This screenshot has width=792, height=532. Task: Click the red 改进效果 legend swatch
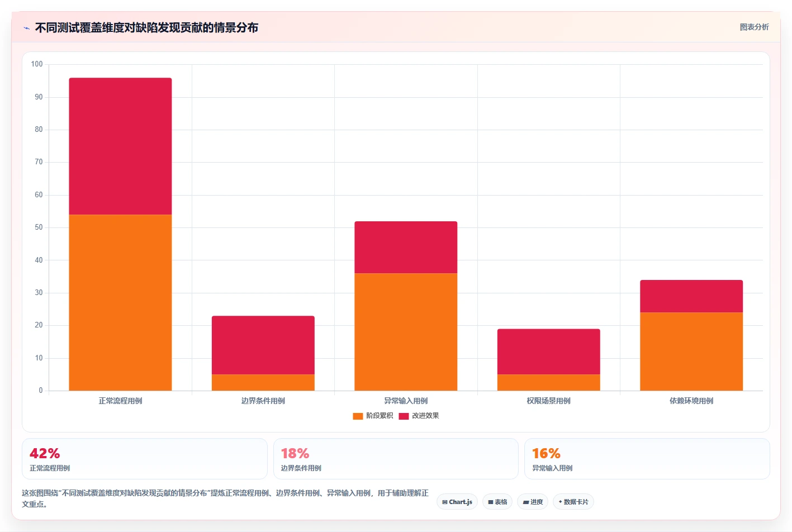click(x=404, y=416)
